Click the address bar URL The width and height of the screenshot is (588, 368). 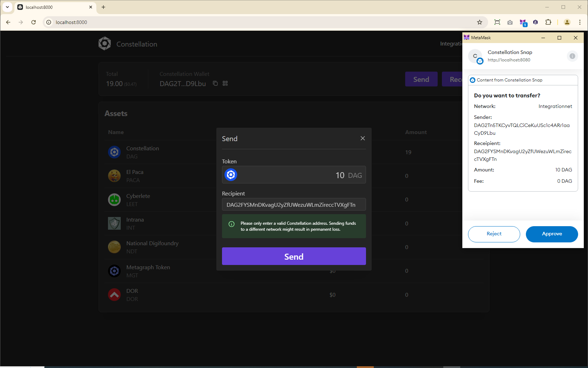click(x=71, y=22)
